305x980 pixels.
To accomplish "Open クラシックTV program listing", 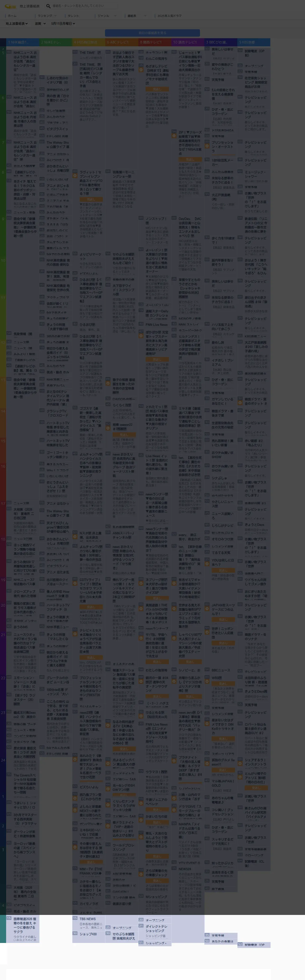I will (x=57, y=413).
